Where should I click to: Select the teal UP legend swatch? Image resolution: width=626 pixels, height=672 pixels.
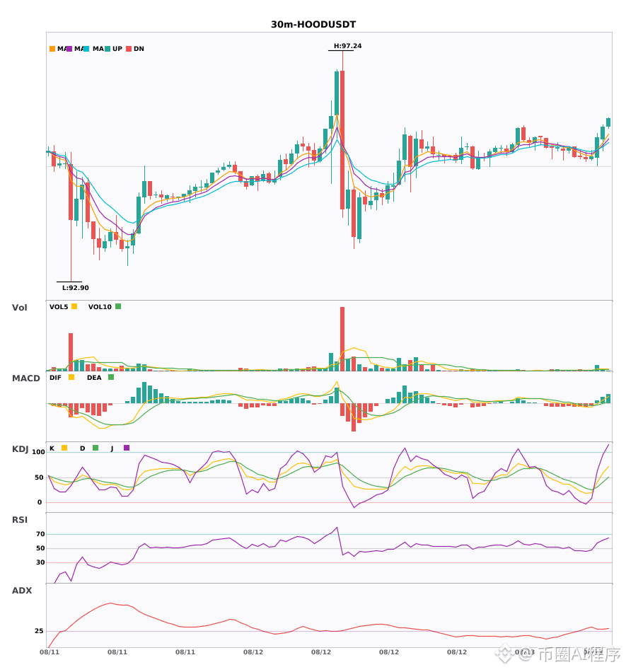(x=108, y=49)
